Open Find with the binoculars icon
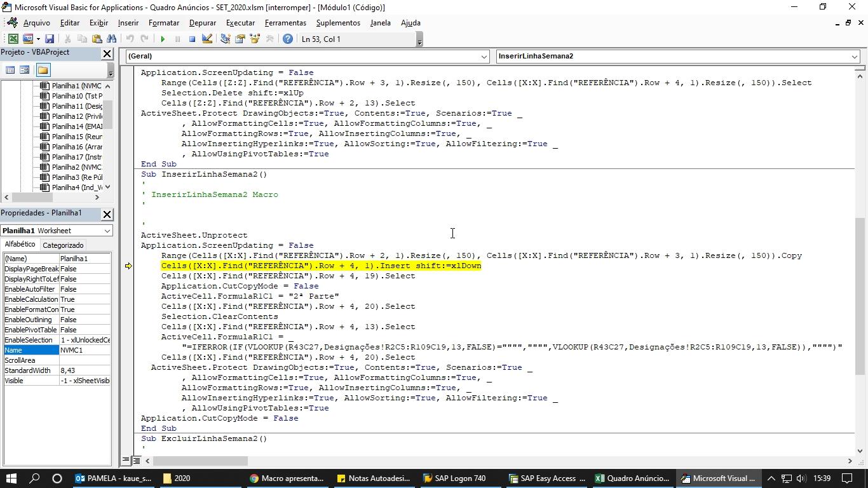The width and height of the screenshot is (868, 488). pos(111,39)
